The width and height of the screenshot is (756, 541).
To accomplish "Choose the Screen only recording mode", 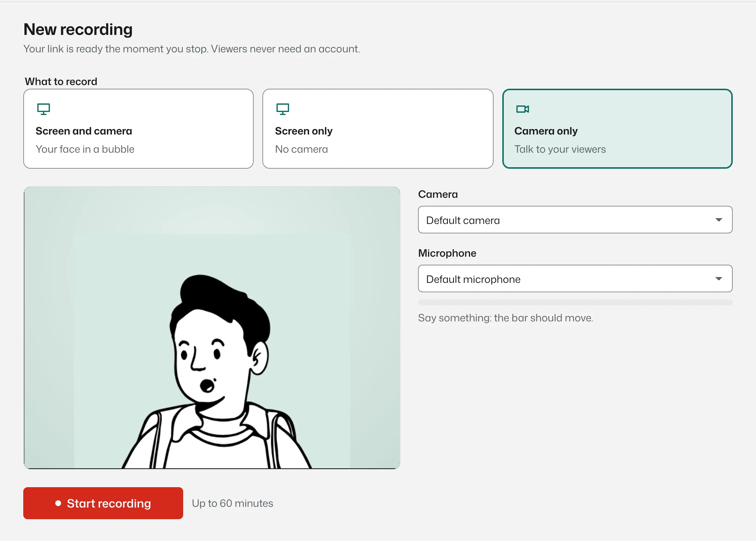I will coord(378,129).
